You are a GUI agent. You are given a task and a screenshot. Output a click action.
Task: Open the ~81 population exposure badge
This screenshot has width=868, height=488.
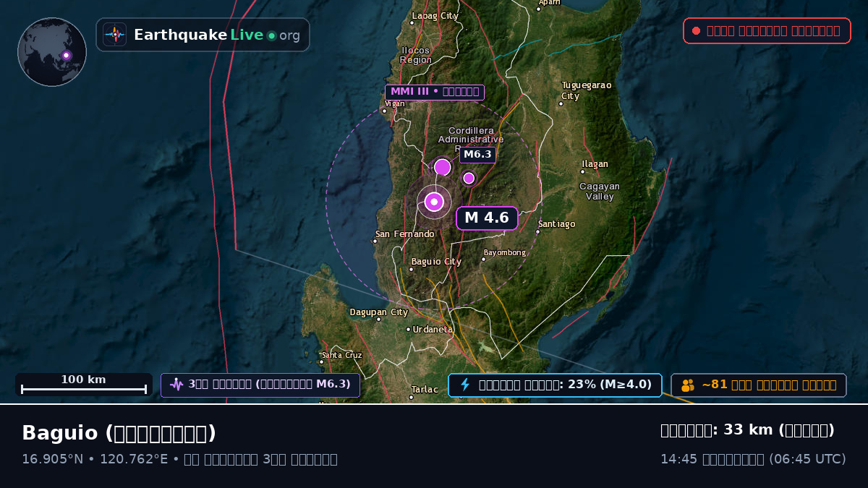tap(759, 385)
